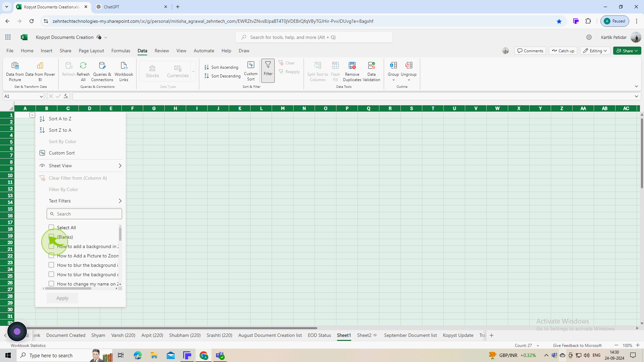
Task: Click Sort Ascending in ribbon
Action: 221,67
